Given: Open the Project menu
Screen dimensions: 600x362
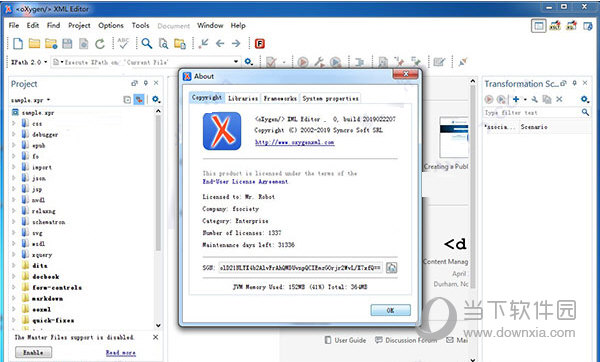Looking at the screenshot, I should click(79, 25).
